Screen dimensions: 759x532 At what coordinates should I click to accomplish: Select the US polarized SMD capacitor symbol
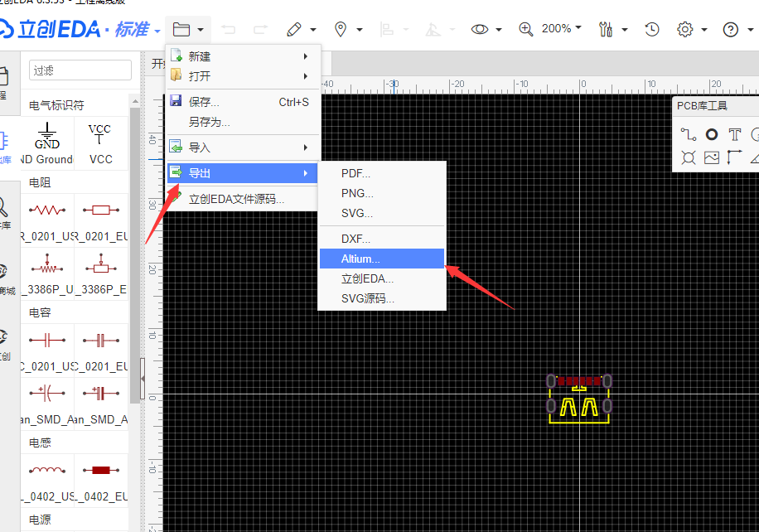pos(47,404)
